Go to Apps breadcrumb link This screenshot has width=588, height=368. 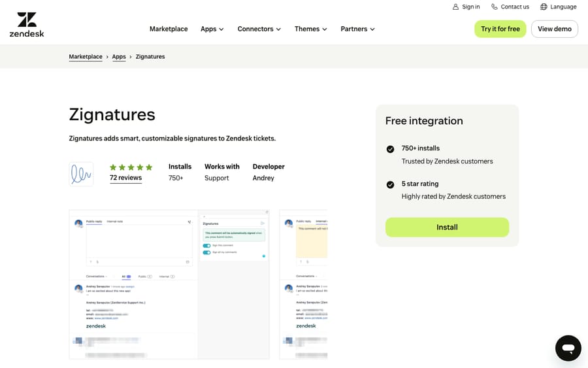pyautogui.click(x=119, y=57)
